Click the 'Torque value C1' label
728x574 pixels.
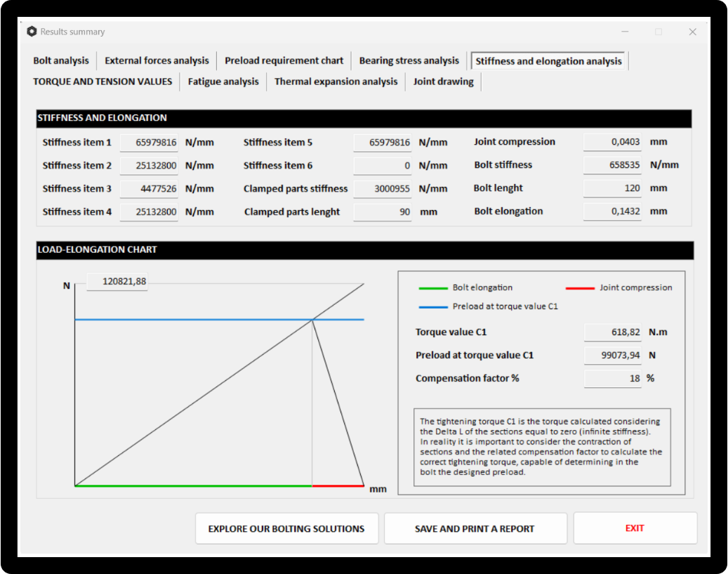[451, 332]
